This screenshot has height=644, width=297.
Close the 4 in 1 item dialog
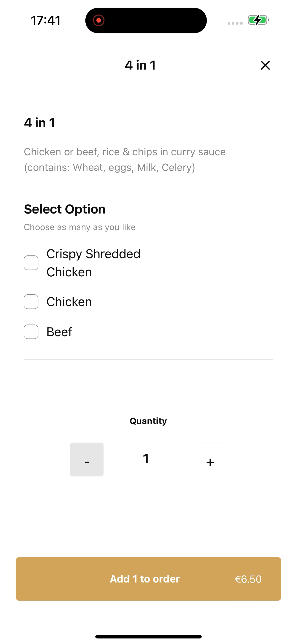point(265,65)
